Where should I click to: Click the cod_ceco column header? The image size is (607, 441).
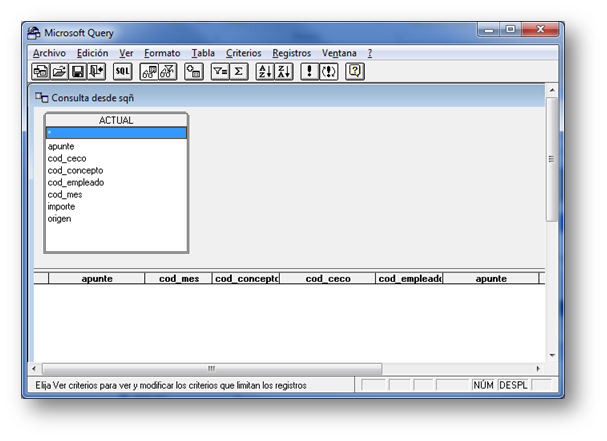[x=328, y=278]
